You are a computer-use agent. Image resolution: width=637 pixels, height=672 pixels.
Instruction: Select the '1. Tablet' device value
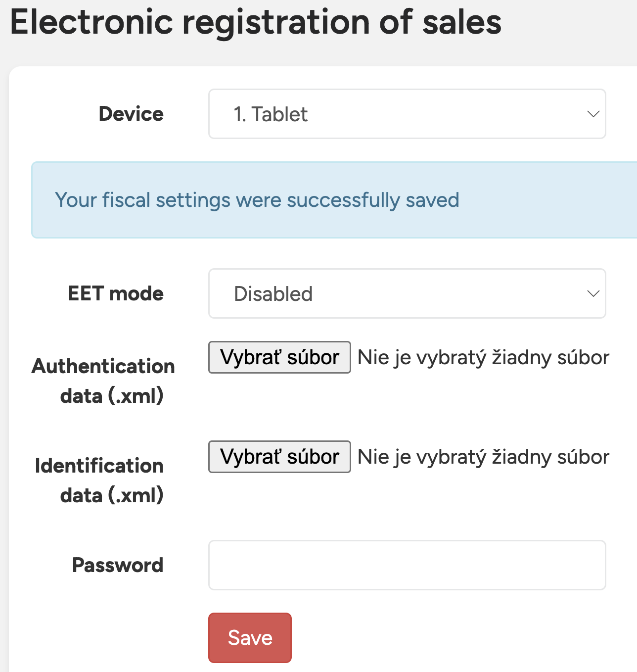pyautogui.click(x=271, y=114)
